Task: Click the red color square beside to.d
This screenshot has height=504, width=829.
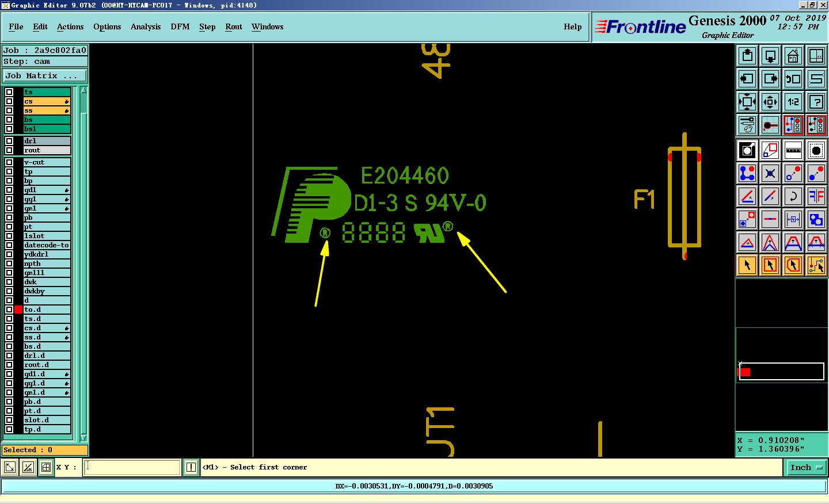Action: [x=18, y=310]
